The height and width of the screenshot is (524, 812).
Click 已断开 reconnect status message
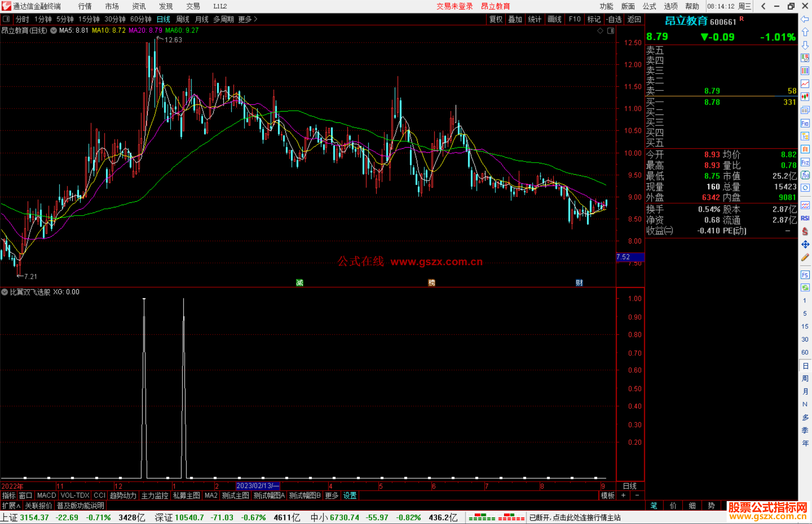tap(575, 518)
